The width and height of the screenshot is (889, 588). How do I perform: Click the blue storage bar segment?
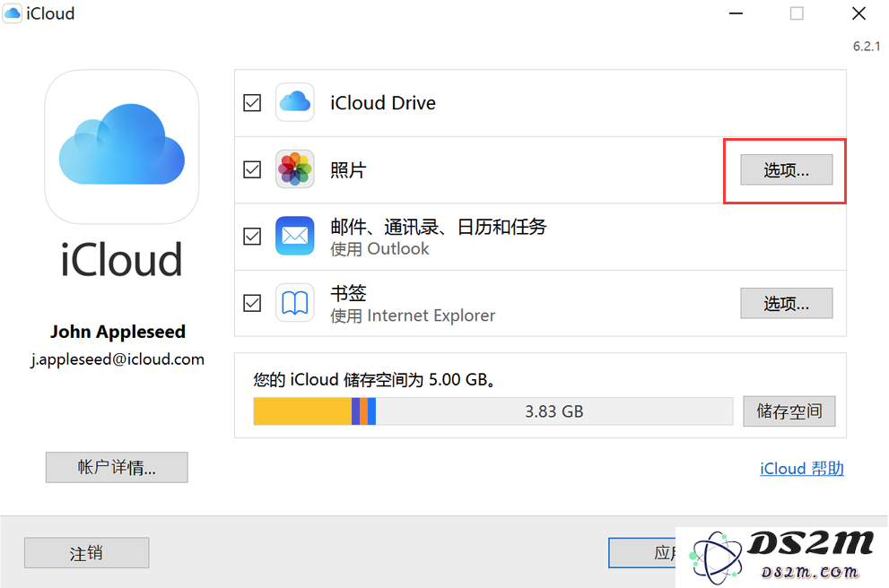[372, 411]
